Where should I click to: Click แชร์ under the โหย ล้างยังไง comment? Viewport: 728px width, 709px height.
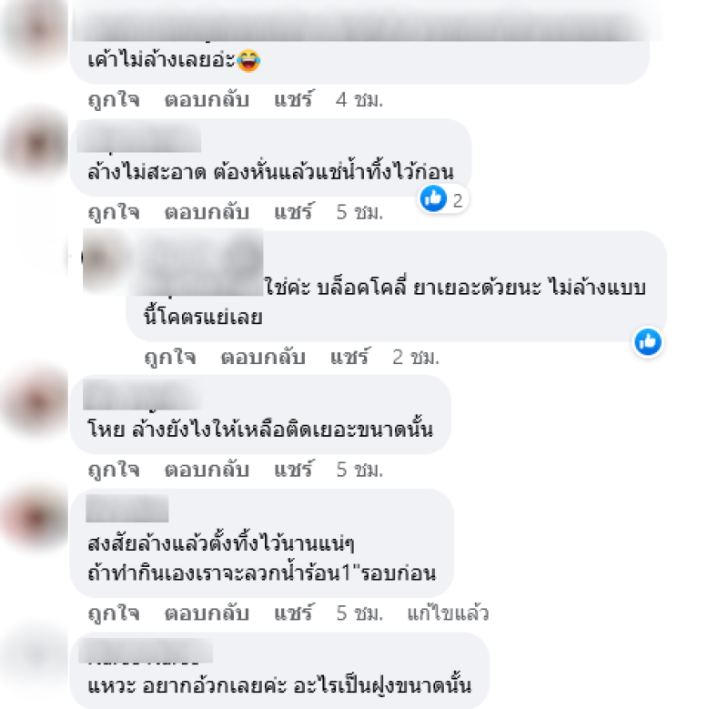point(293,470)
